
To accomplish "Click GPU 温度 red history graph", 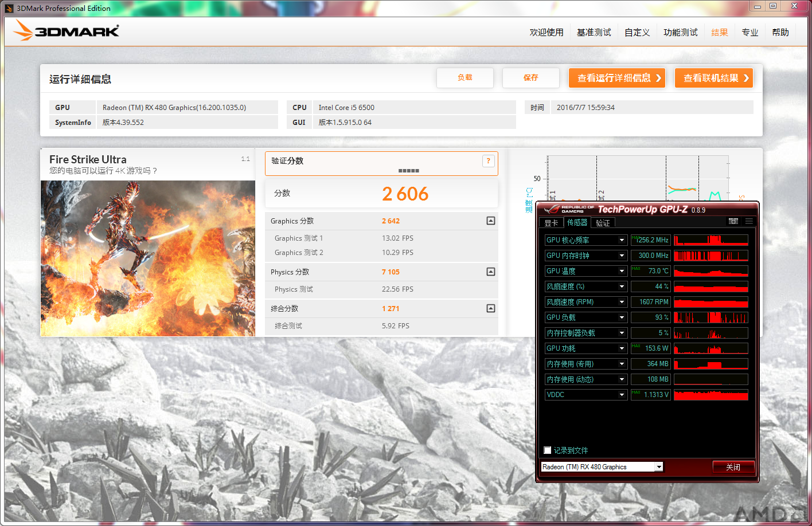I will 711,271.
